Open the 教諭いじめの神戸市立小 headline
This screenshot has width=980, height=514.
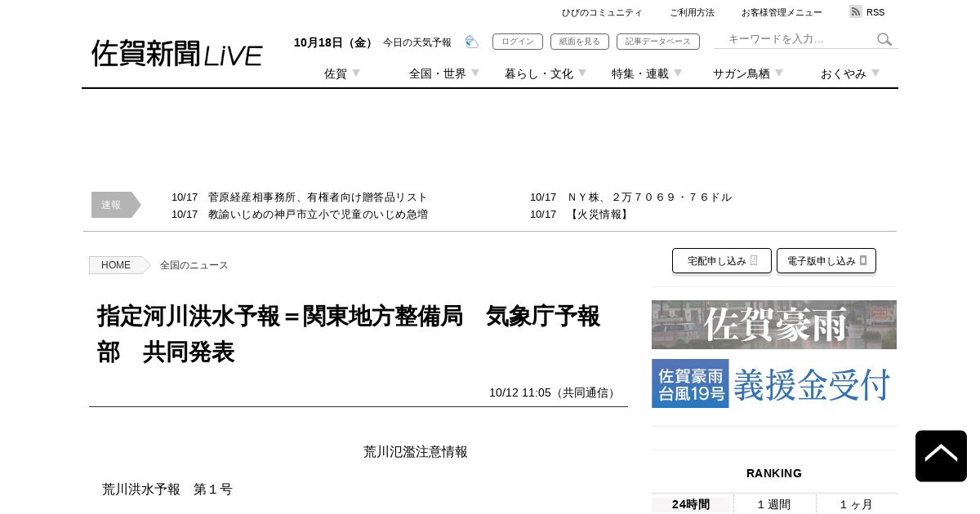pos(318,215)
